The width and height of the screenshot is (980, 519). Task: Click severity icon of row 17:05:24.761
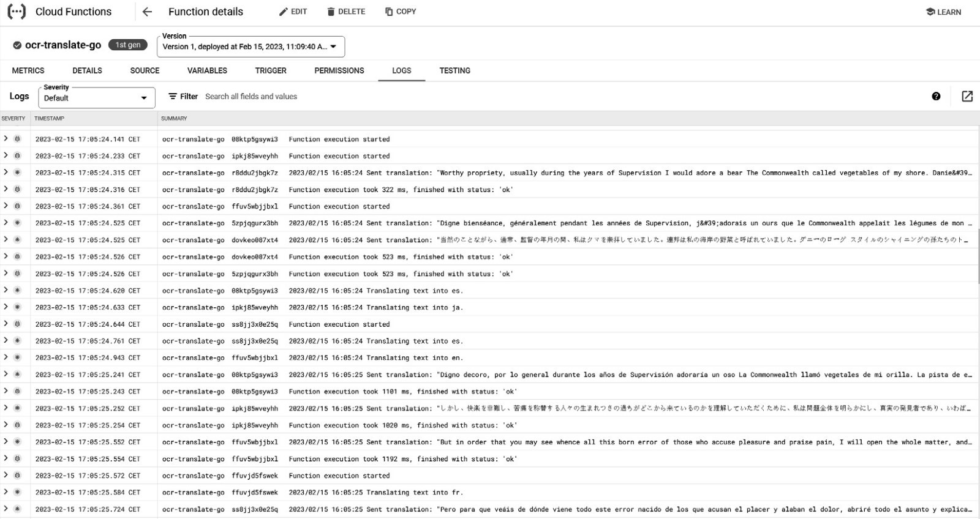(x=17, y=341)
